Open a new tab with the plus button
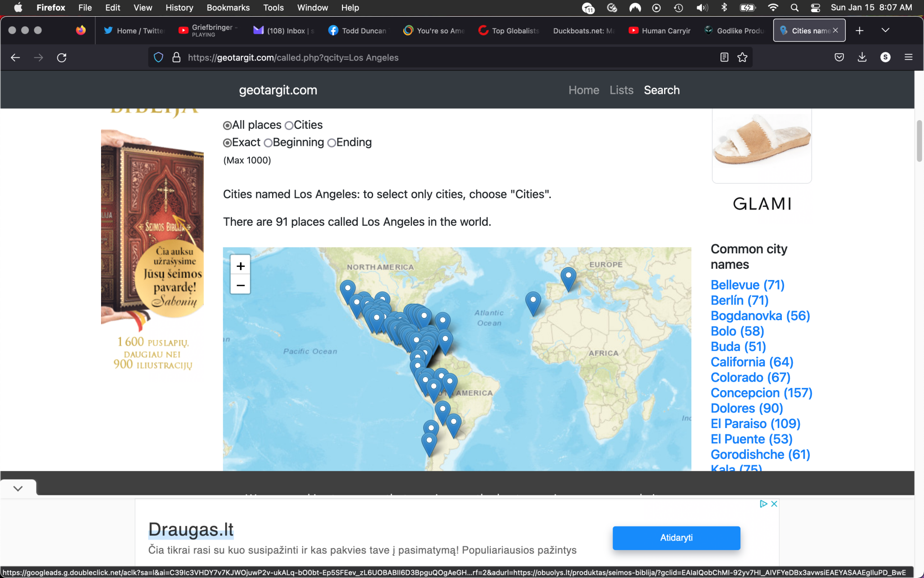The height and width of the screenshot is (578, 924). click(x=859, y=30)
